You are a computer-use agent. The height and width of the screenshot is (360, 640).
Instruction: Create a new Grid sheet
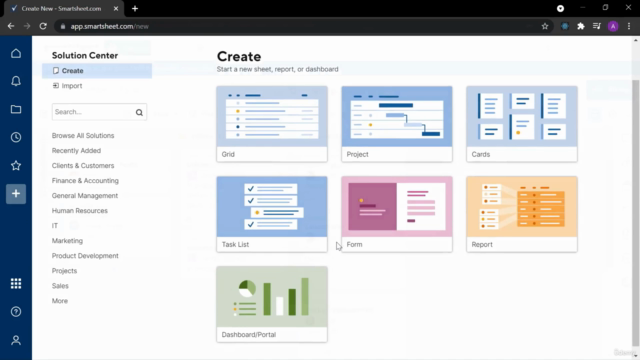pos(272,124)
